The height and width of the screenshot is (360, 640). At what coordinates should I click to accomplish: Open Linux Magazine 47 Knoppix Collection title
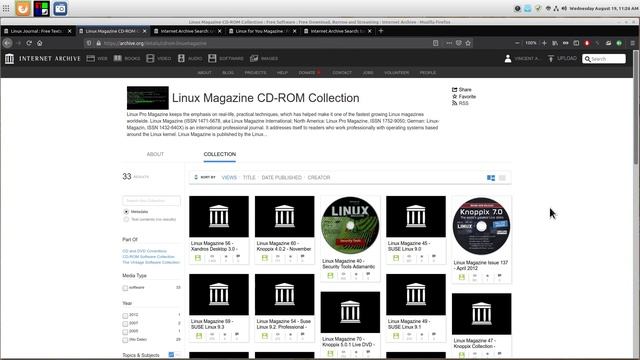[x=475, y=343]
